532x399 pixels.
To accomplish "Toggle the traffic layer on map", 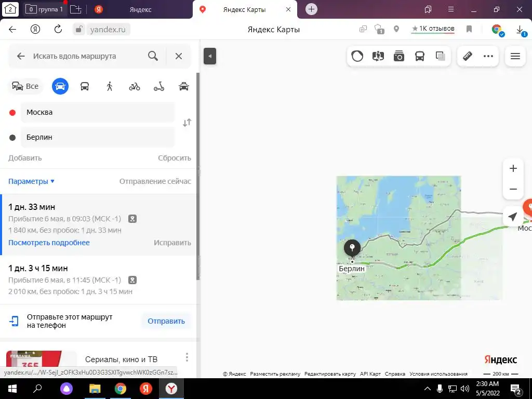I will (x=357, y=56).
